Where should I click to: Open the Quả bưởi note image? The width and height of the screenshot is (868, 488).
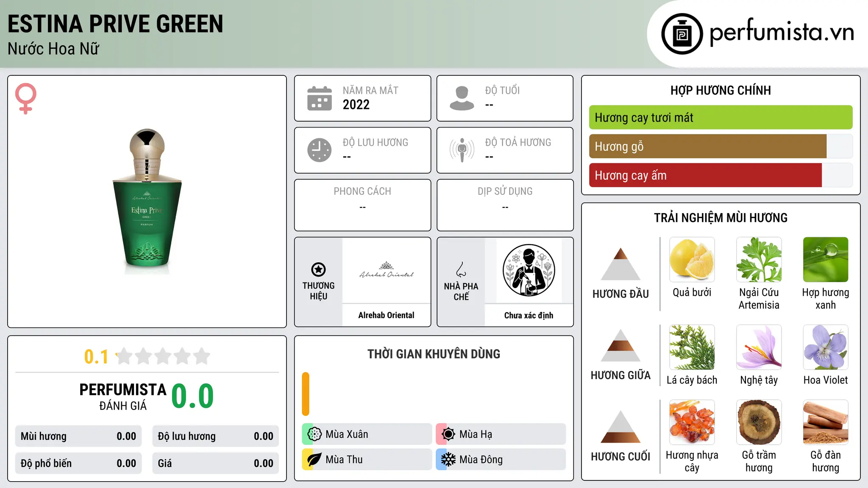coord(692,260)
